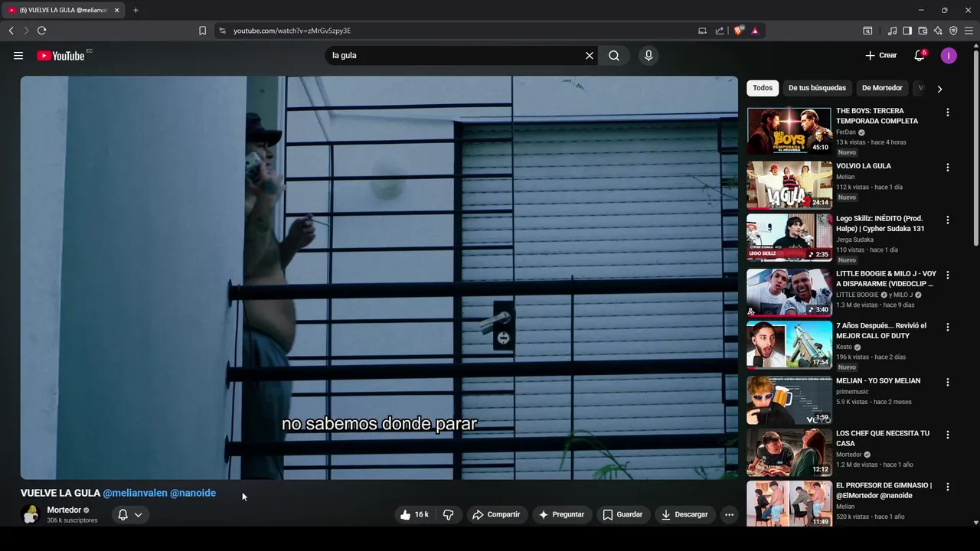Viewport: 980px width, 551px height.
Task: Open options for 'EL PROFESOR DE GIMNASIO' video
Action: (x=948, y=487)
